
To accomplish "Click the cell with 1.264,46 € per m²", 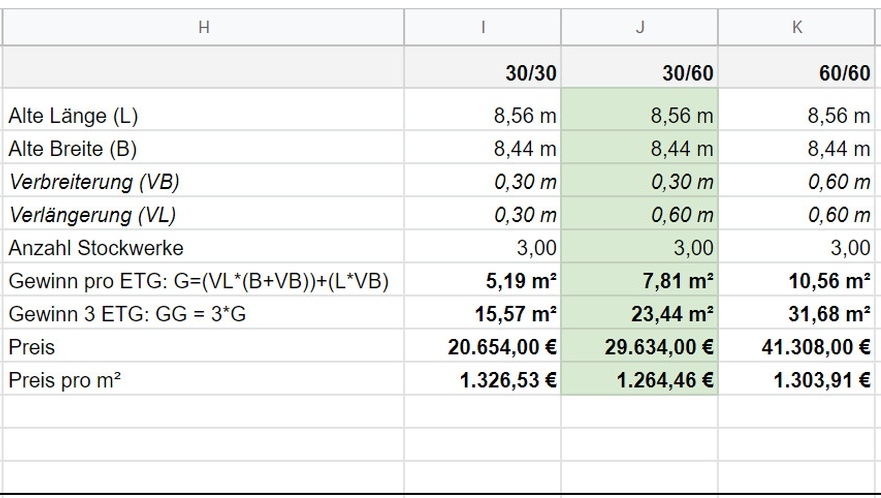I will 639,380.
